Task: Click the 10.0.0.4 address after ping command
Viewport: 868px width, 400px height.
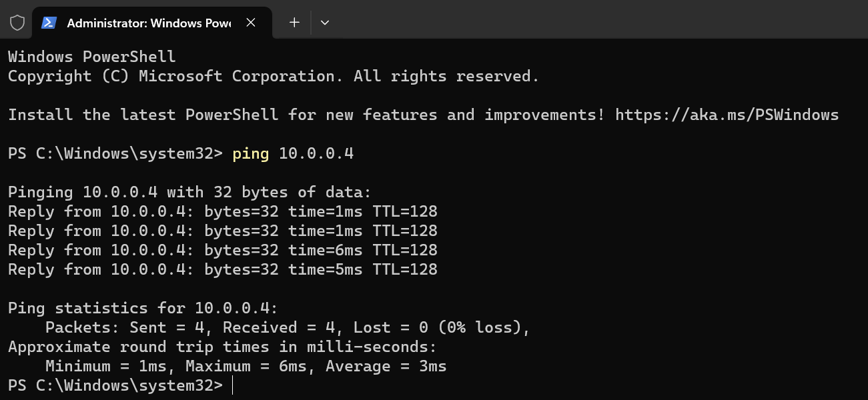Action: (x=316, y=153)
